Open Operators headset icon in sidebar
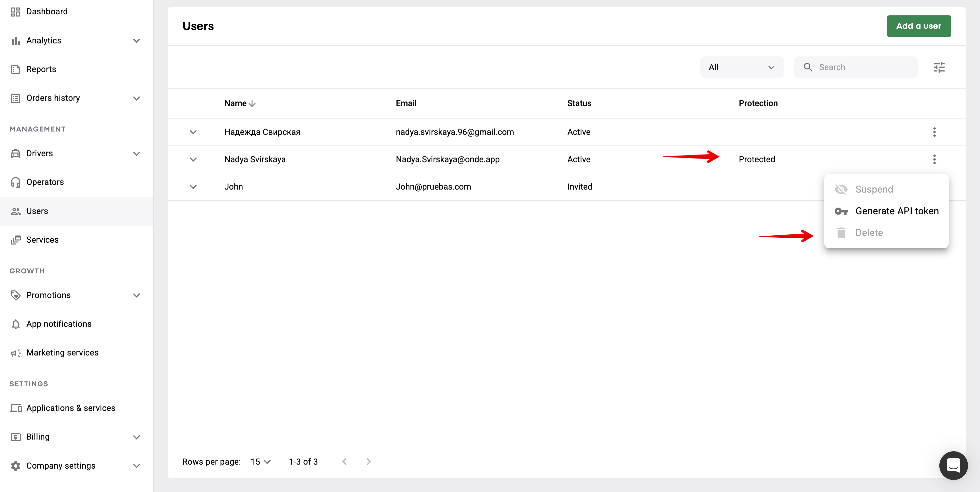This screenshot has height=492, width=980. point(16,182)
